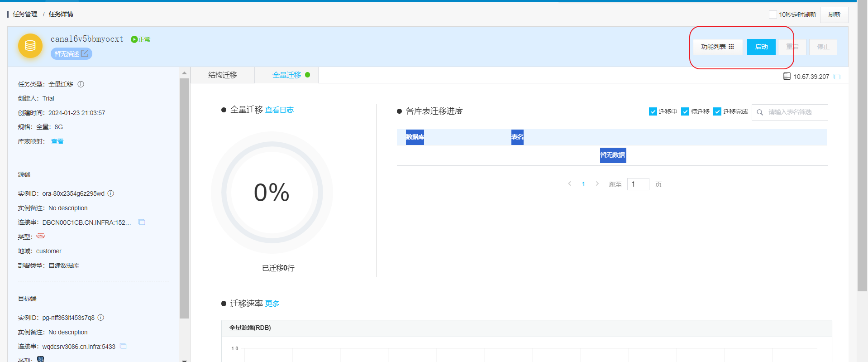Image resolution: width=868 pixels, height=362 pixels.
Task: Click the task name canal6v5bbmyocxt
Action: click(x=87, y=39)
